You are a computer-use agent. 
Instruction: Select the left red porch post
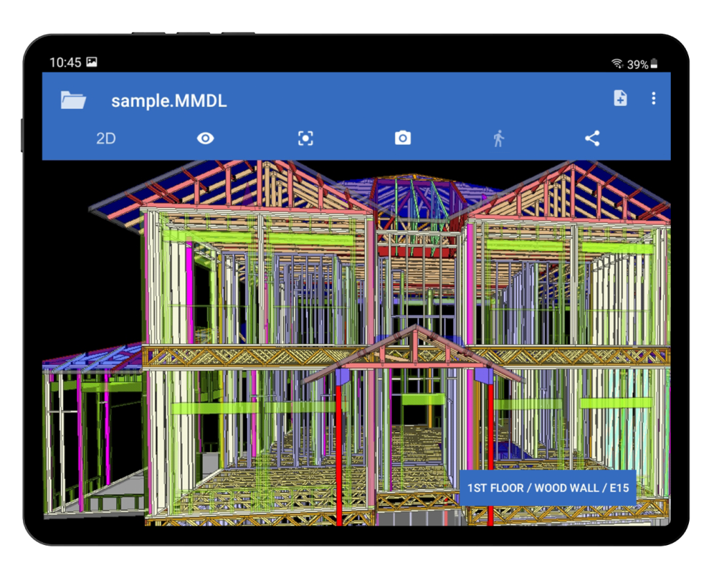339,451
